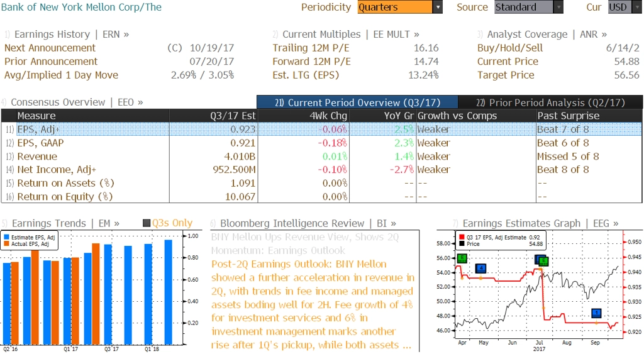Click 'Beat 6 of 8' past surprise
Image resolution: width=644 pixels, height=354 pixels.
[563, 143]
